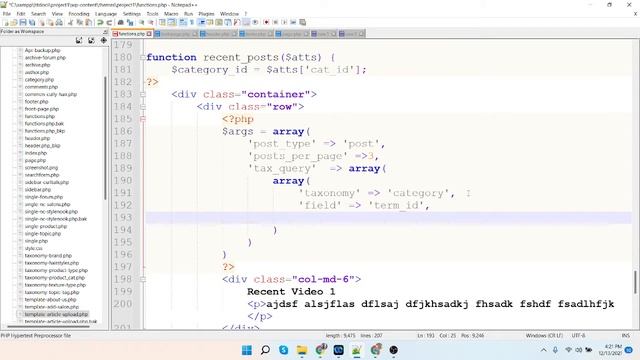Close the functions.php tab
This screenshot has width=640, height=360.
coord(149,34)
